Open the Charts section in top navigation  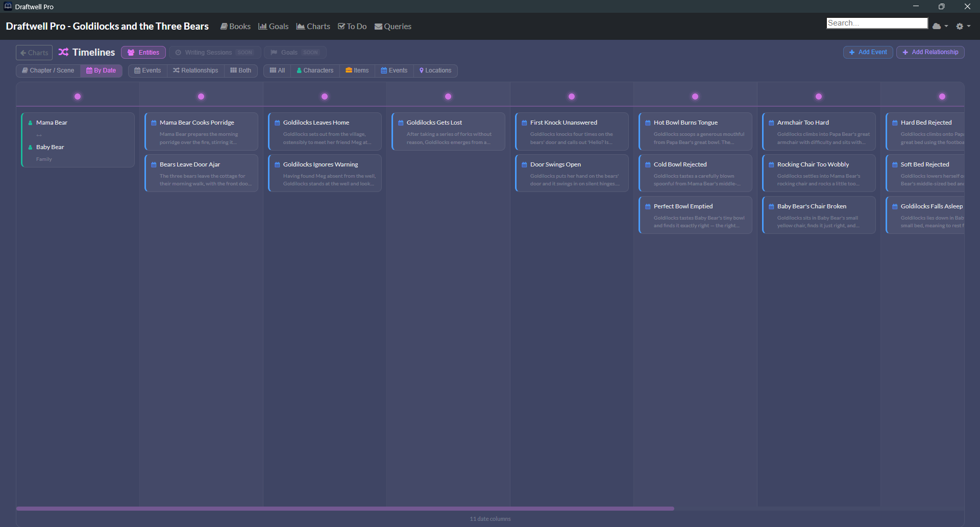pyautogui.click(x=313, y=27)
